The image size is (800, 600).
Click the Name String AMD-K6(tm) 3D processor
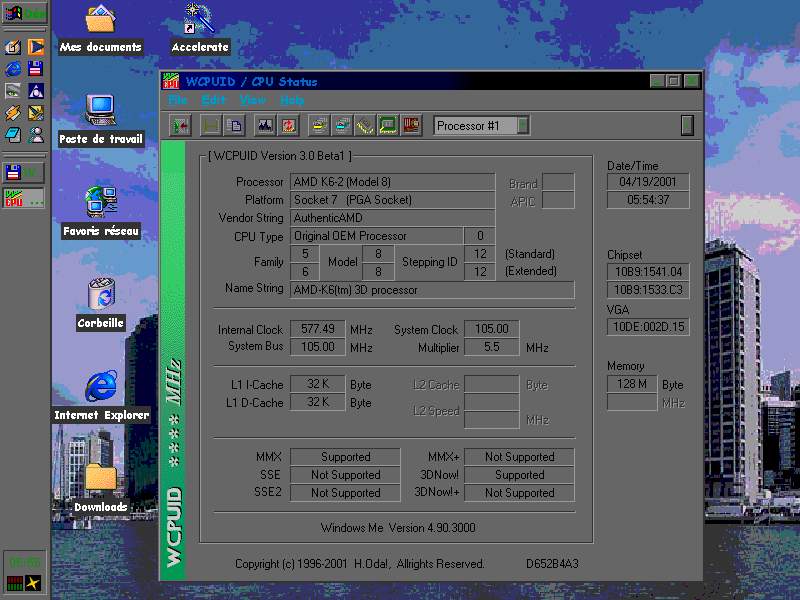pos(432,290)
